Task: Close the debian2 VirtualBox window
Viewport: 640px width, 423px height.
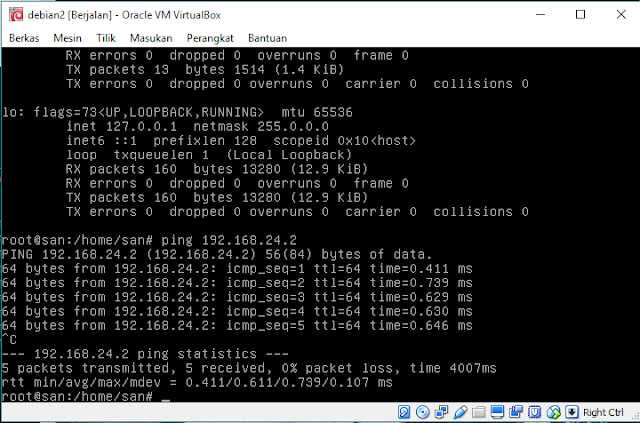Action: coord(621,15)
